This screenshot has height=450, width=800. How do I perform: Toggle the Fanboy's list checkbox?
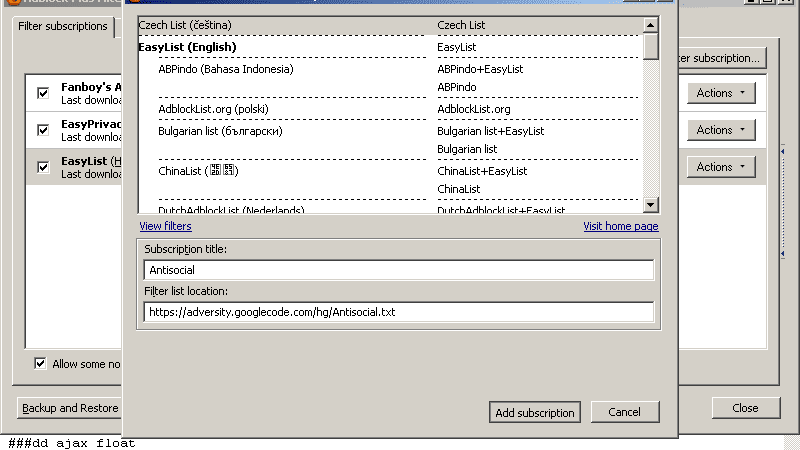[43, 93]
